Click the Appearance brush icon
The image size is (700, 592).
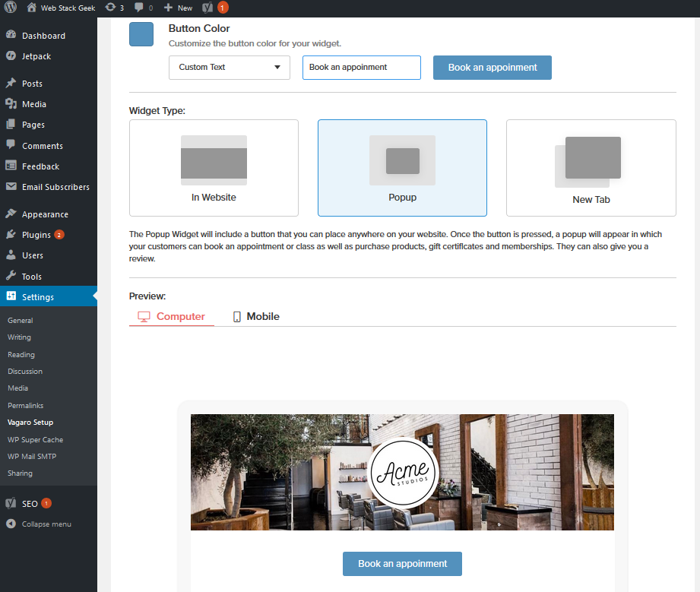tap(11, 214)
